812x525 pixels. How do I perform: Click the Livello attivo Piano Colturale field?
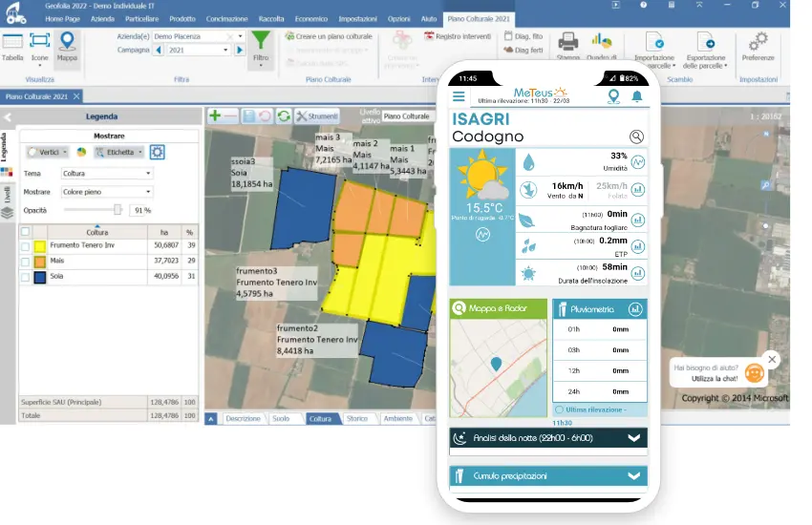tap(408, 116)
